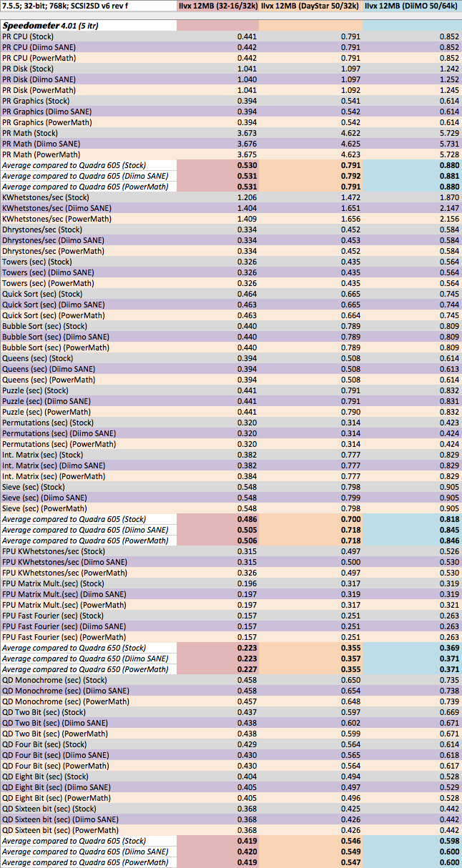
Task: Click the 0.790 Puzzle value
Action: (350, 412)
